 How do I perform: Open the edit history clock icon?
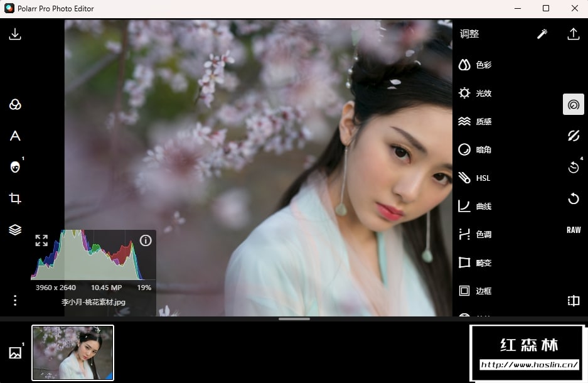point(574,167)
